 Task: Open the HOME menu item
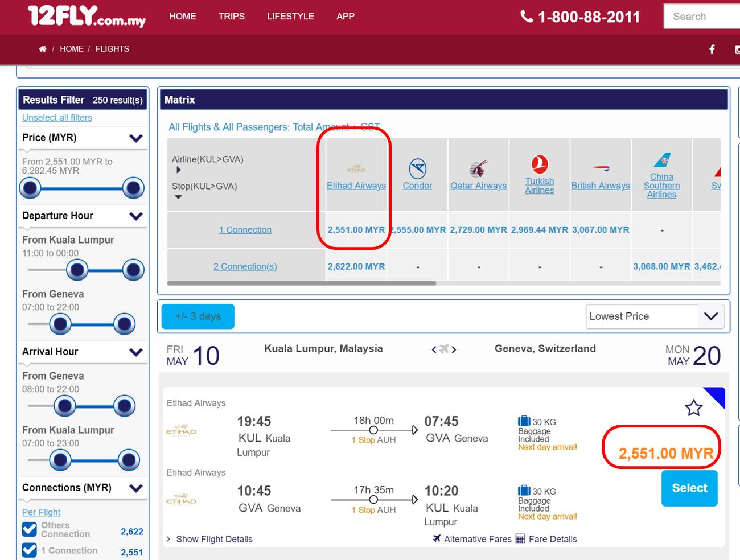(183, 17)
